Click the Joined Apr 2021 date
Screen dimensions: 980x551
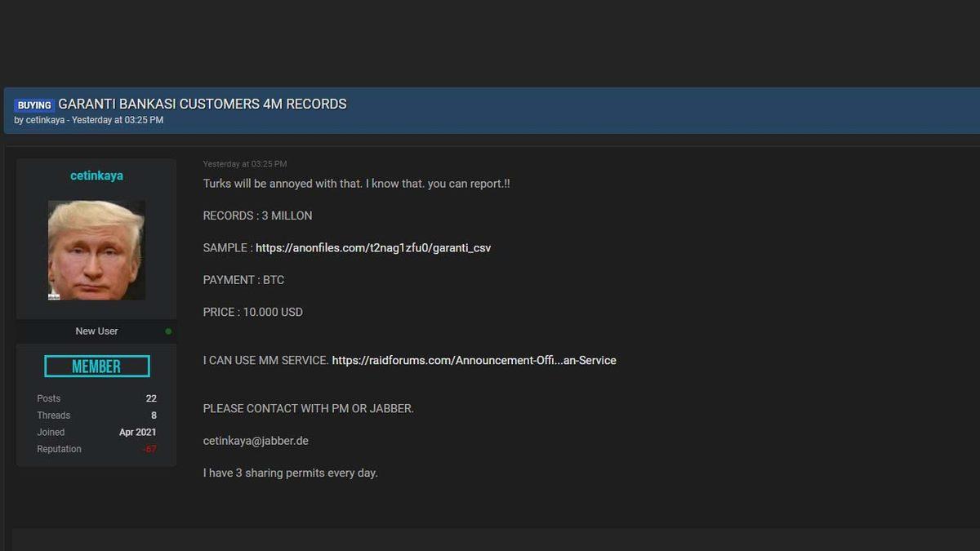pyautogui.click(x=137, y=433)
